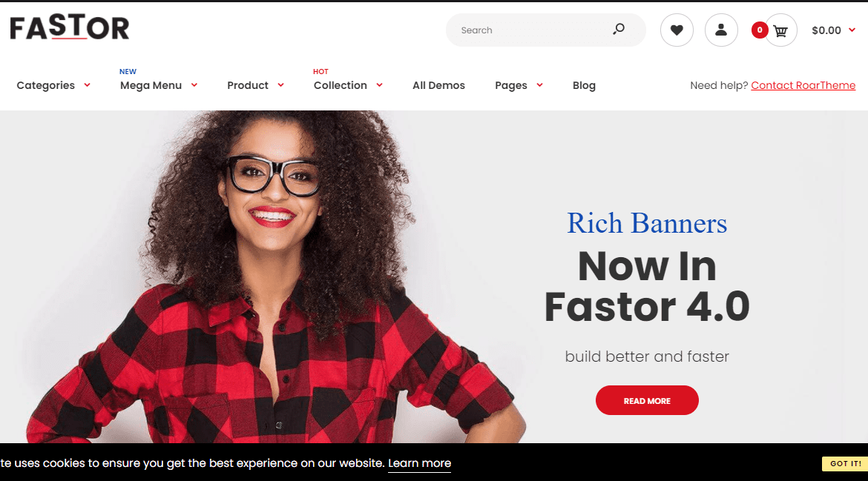Image resolution: width=868 pixels, height=481 pixels.
Task: Open the Collection dropdown arrow
Action: click(x=379, y=85)
